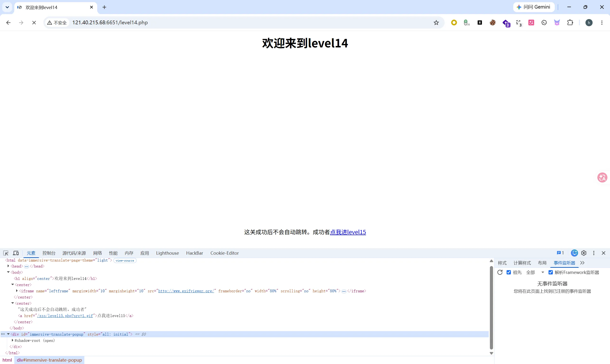Open DevTools three-dot customize menu
The width and height of the screenshot is (610, 364).
[x=594, y=253]
